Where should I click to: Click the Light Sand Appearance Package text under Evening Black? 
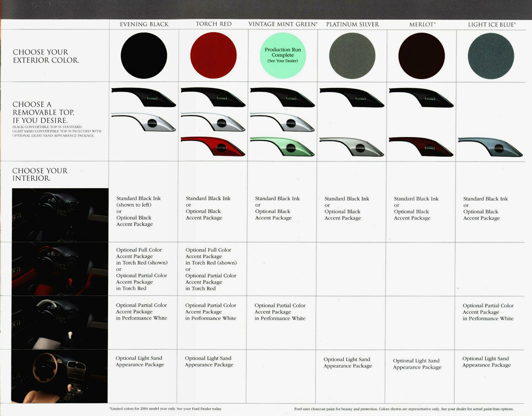click(x=140, y=361)
